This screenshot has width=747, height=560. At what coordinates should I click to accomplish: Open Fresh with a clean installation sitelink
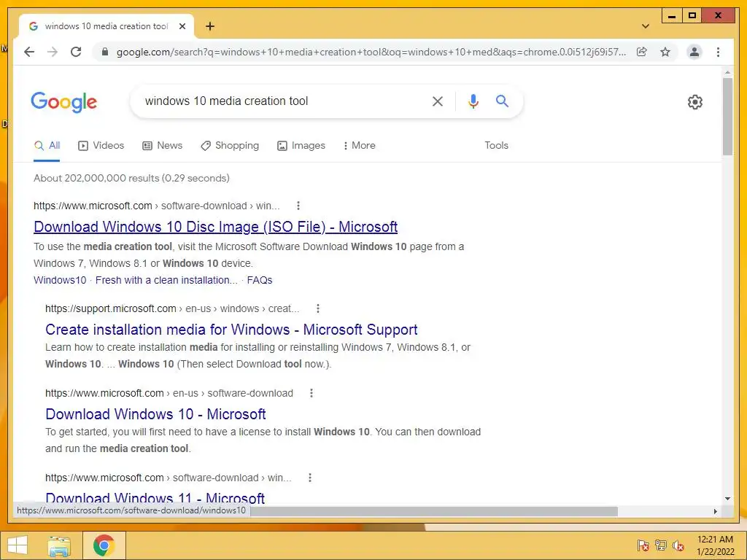[x=166, y=280]
